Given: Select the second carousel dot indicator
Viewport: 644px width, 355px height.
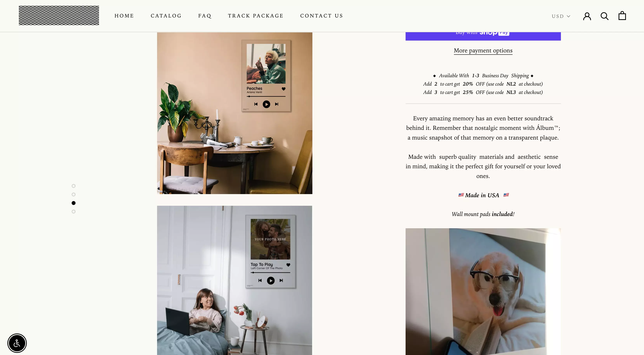Looking at the screenshot, I should [x=73, y=194].
